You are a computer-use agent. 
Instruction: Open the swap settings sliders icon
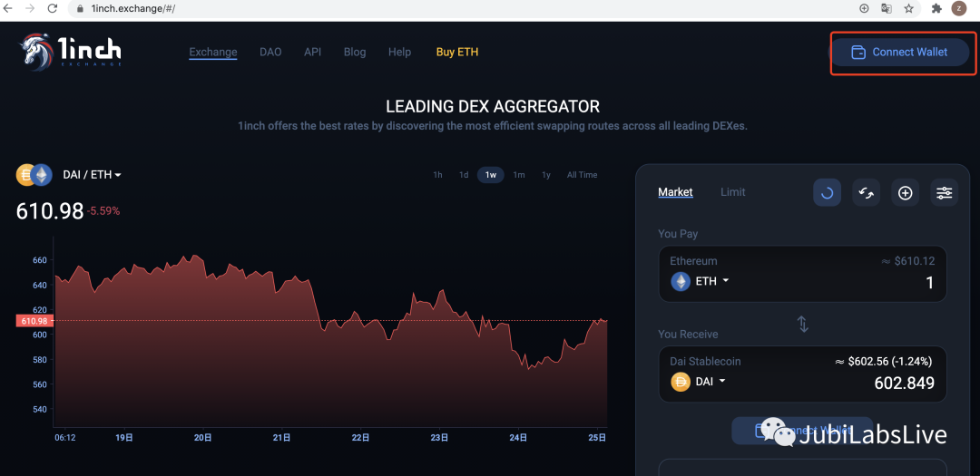pyautogui.click(x=944, y=193)
